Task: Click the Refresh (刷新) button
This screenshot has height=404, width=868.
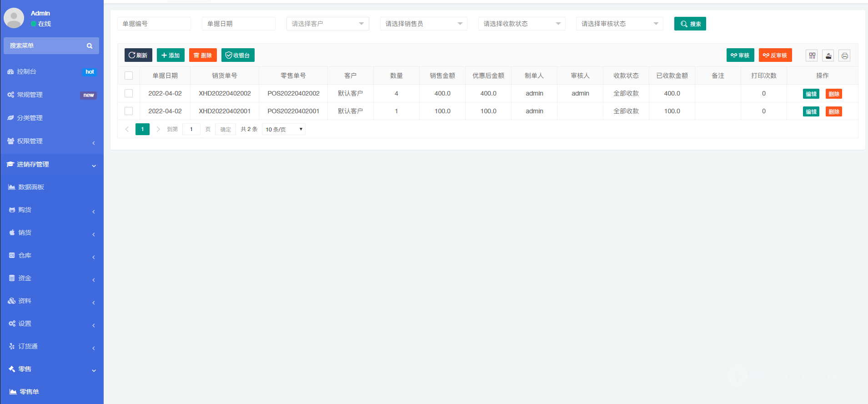Action: pyautogui.click(x=138, y=55)
